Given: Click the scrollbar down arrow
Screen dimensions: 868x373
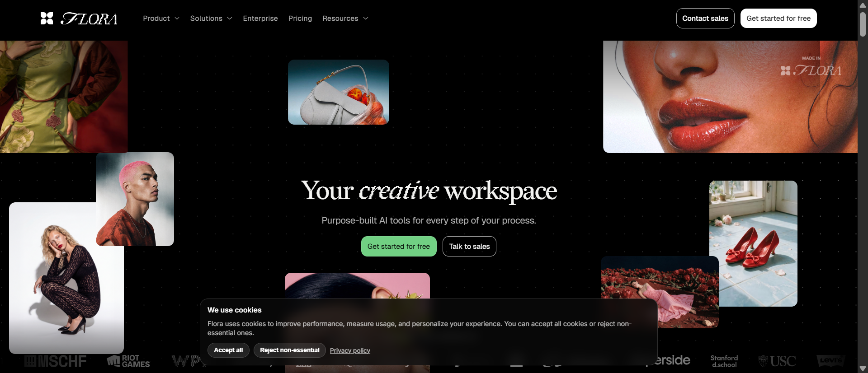Looking at the screenshot, I should coord(863,368).
